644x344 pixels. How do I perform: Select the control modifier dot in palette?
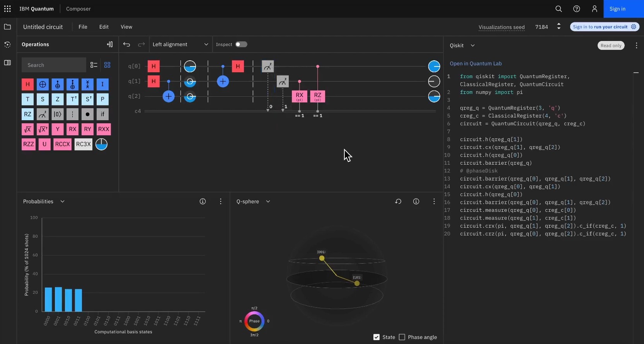[87, 114]
